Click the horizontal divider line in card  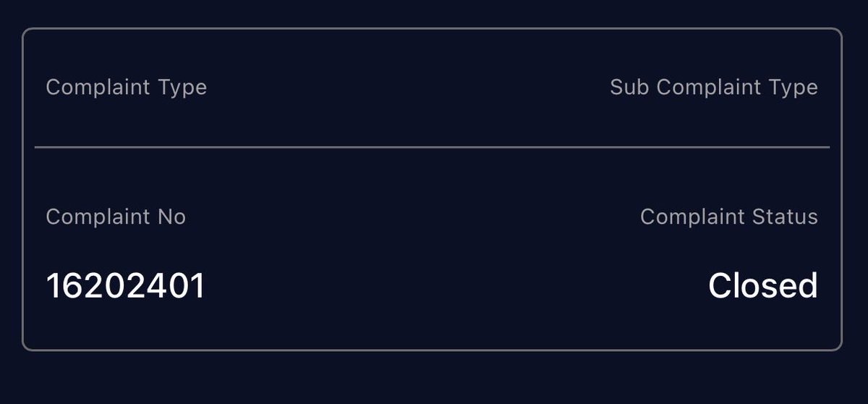point(432,147)
